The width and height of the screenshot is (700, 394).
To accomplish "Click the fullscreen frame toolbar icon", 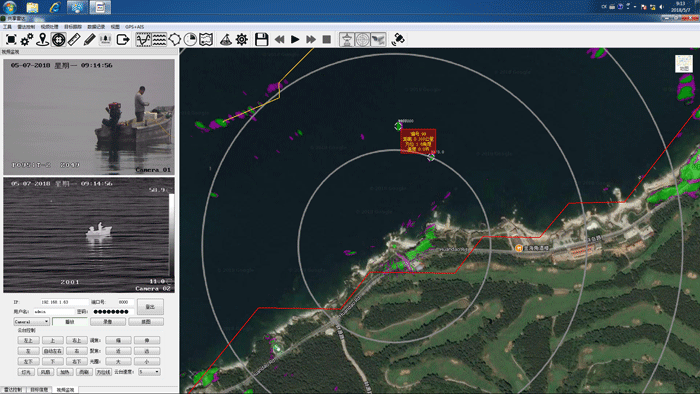I will [x=11, y=40].
